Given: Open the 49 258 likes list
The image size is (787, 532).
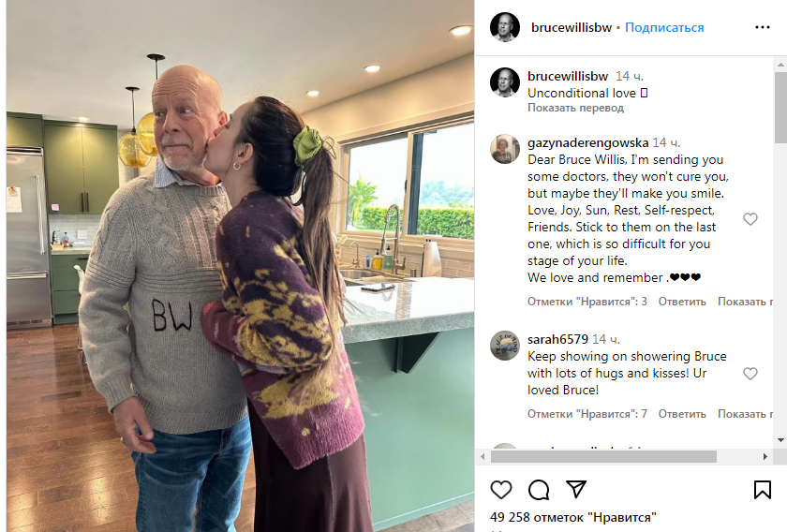Looking at the screenshot, I should coord(572,517).
